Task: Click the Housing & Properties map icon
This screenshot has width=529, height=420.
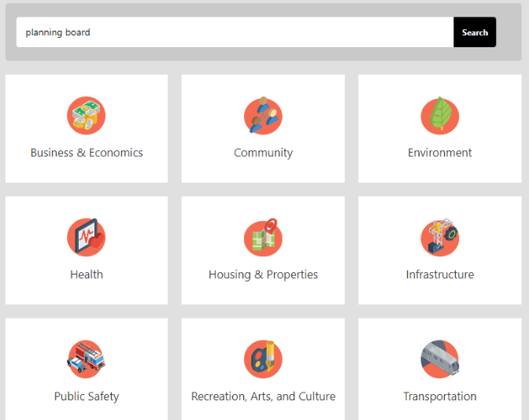Action: pos(263,238)
